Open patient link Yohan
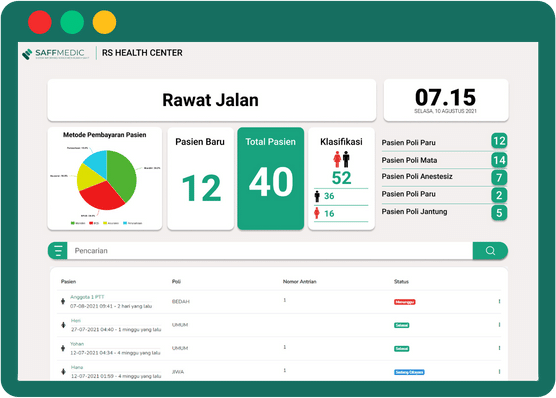The height and width of the screenshot is (398, 556). coord(77,344)
